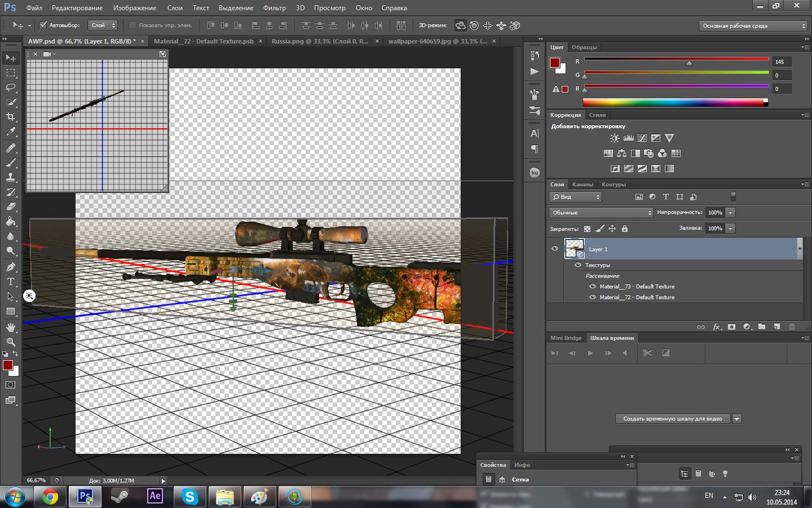Add Levels adjustment icon
This screenshot has width=812, height=508.
pos(629,138)
